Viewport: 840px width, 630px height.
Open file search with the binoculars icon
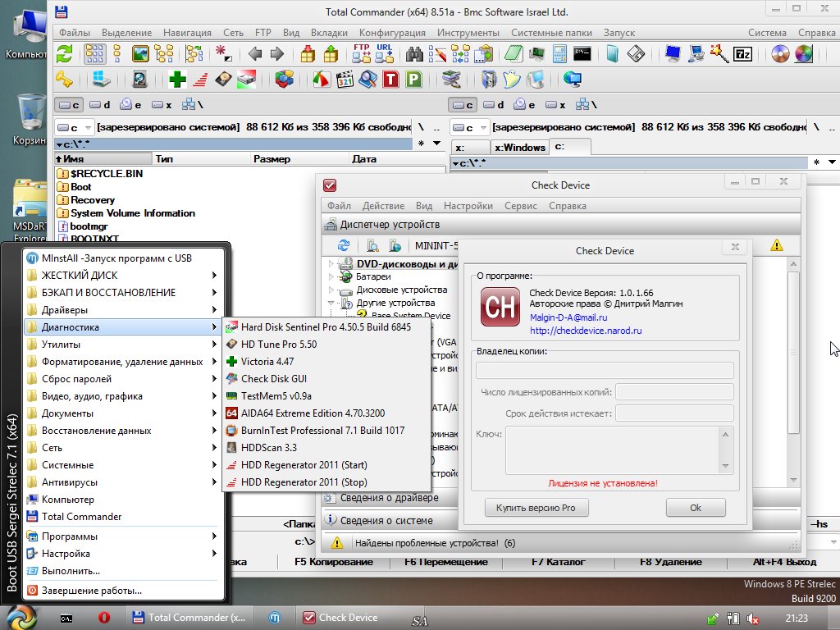point(414,54)
